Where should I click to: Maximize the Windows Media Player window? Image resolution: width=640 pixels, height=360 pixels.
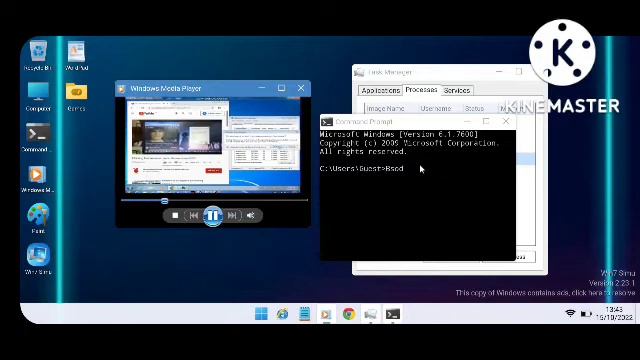point(281,88)
